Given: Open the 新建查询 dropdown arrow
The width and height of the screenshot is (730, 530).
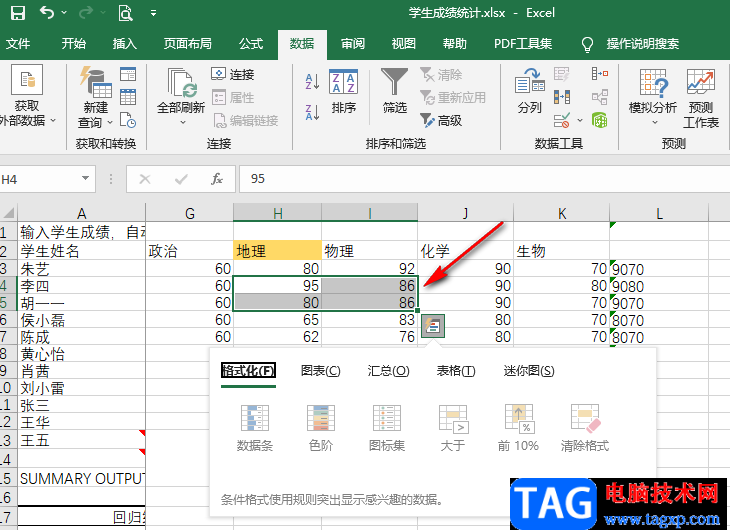Looking at the screenshot, I should (110, 122).
